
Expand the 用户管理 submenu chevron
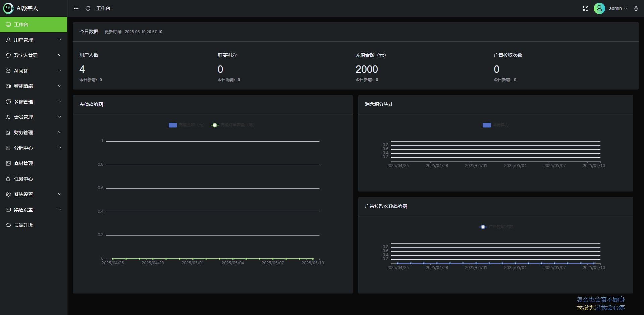(60, 40)
